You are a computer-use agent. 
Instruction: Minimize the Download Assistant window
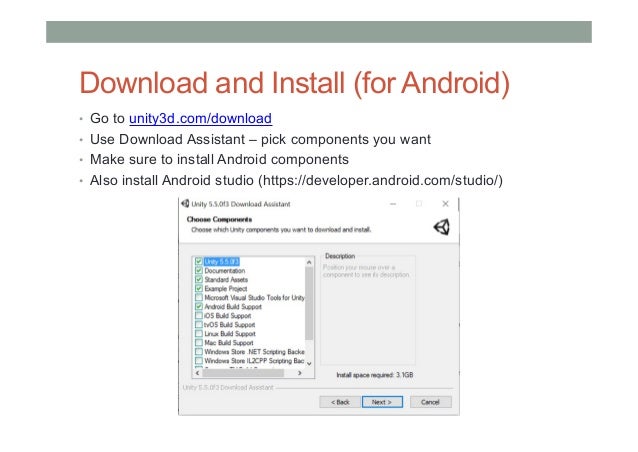click(393, 203)
